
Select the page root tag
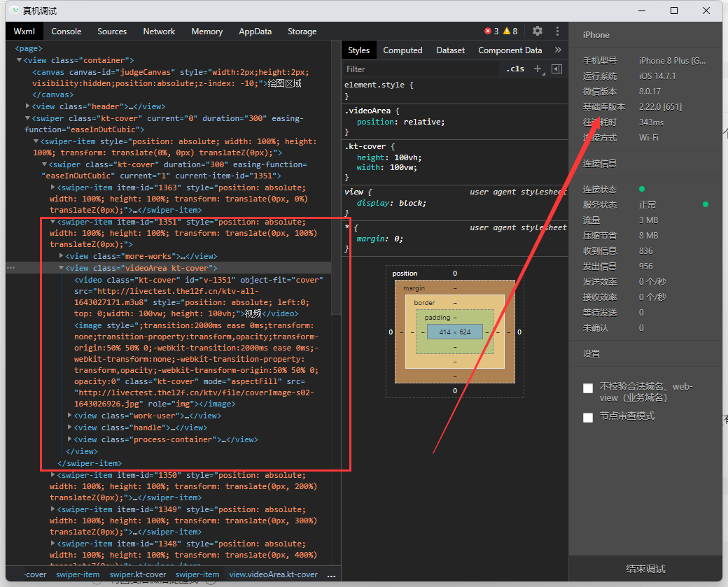click(x=29, y=48)
